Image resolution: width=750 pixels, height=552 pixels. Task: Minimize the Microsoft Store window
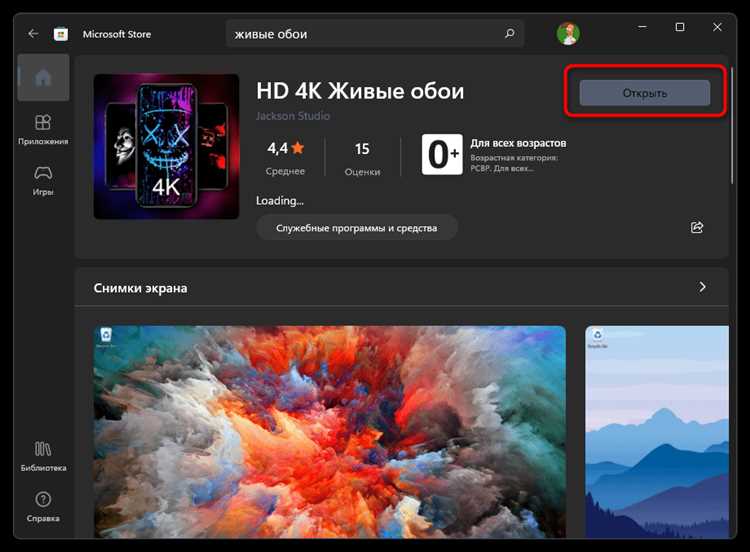[642, 27]
